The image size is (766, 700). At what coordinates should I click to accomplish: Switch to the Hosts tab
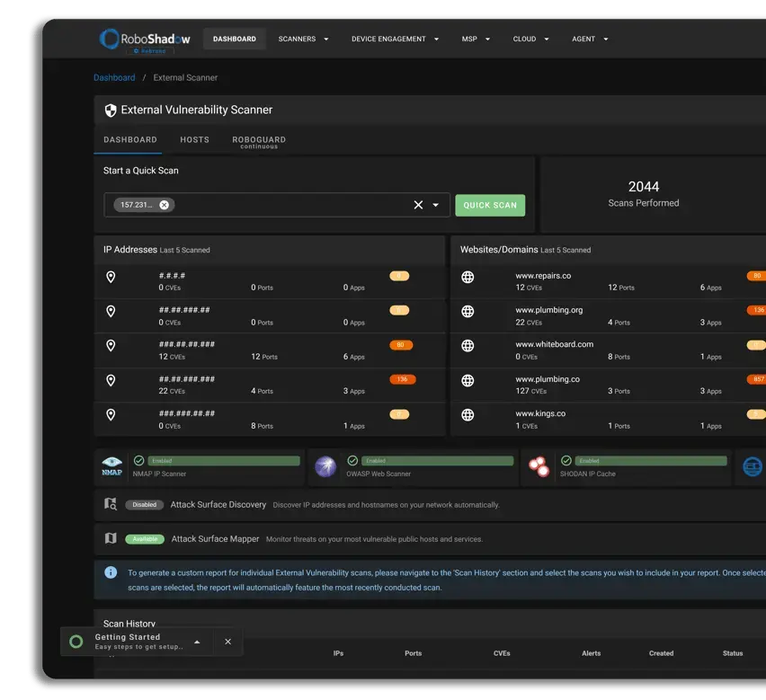point(194,140)
